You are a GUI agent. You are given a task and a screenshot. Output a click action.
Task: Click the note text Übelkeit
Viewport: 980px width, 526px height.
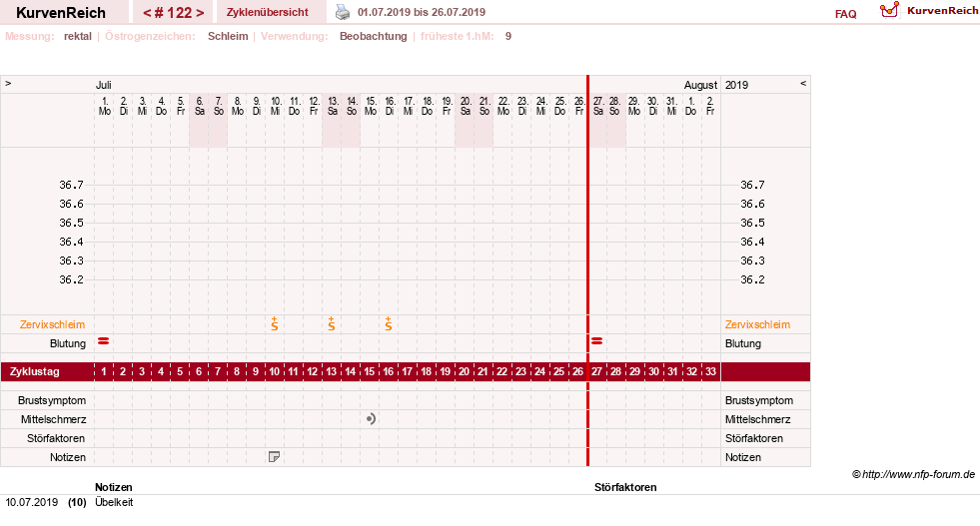(x=114, y=502)
